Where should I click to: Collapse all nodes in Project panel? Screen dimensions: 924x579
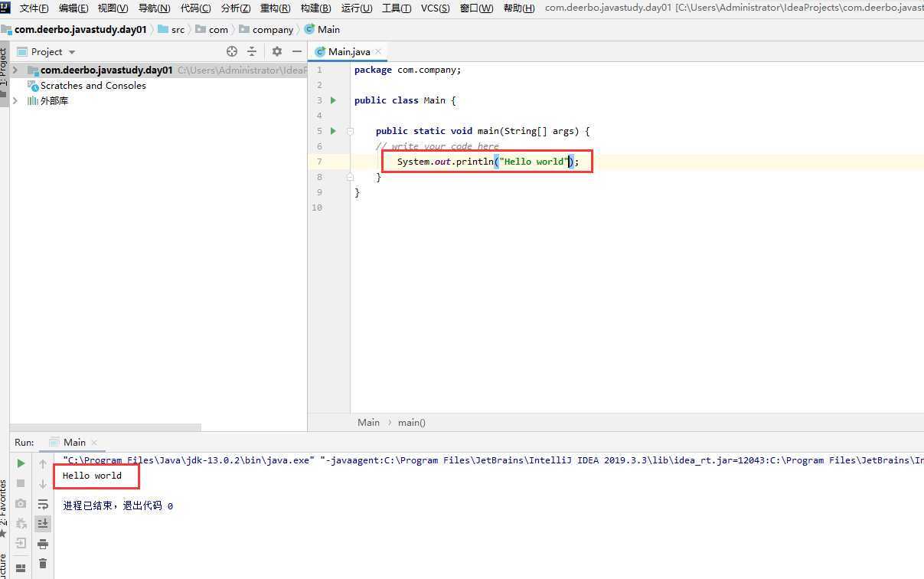[252, 51]
